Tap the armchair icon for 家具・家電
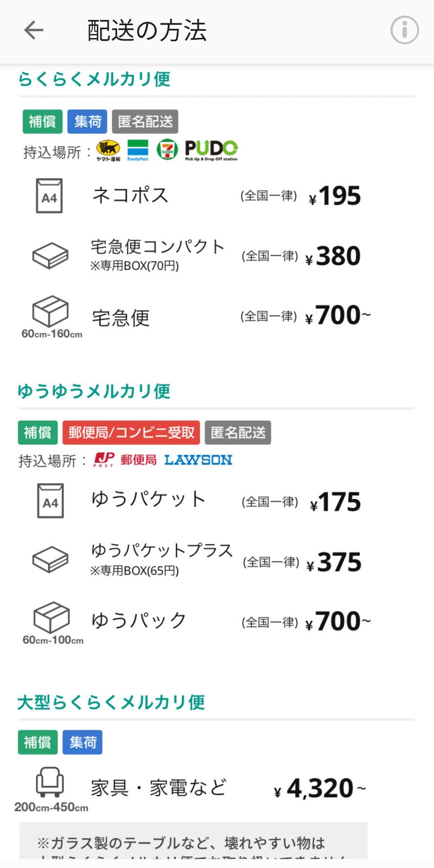This screenshot has width=434, height=868. tap(50, 782)
